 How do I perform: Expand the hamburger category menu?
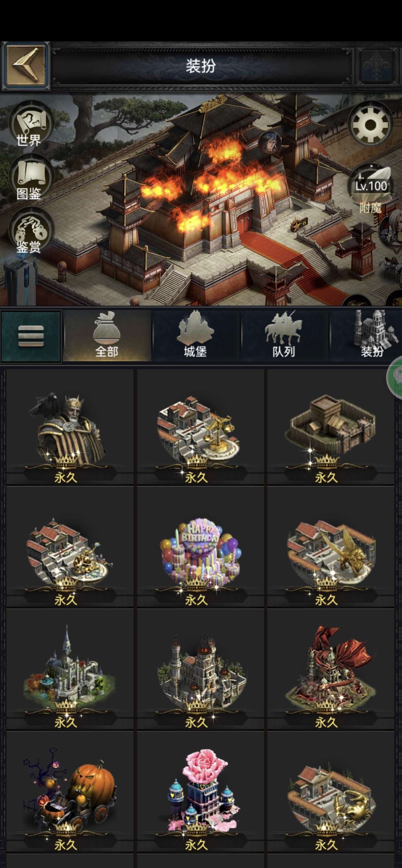coord(31,336)
